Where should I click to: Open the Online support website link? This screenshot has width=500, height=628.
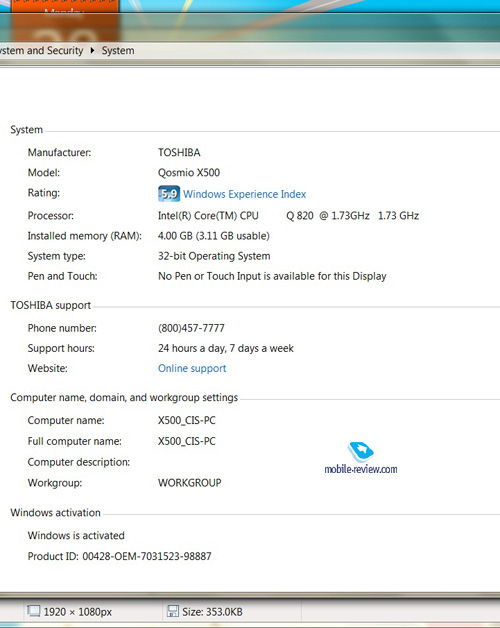(192, 368)
